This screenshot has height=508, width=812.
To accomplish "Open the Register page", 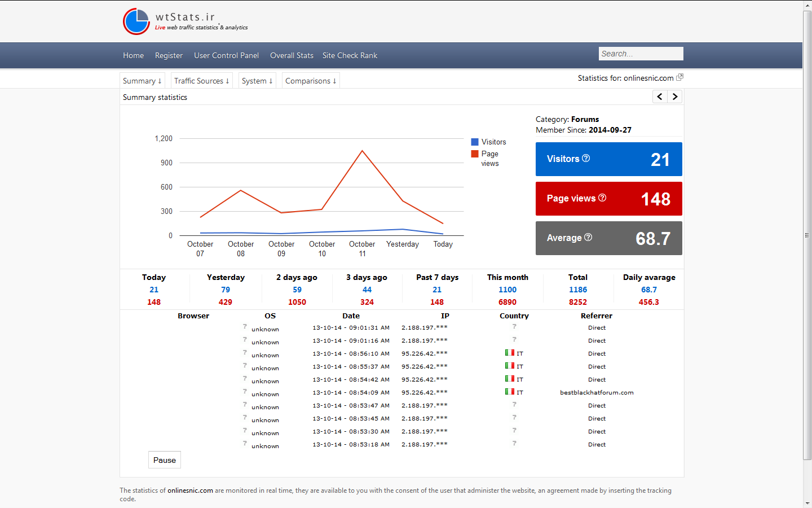I will point(169,55).
